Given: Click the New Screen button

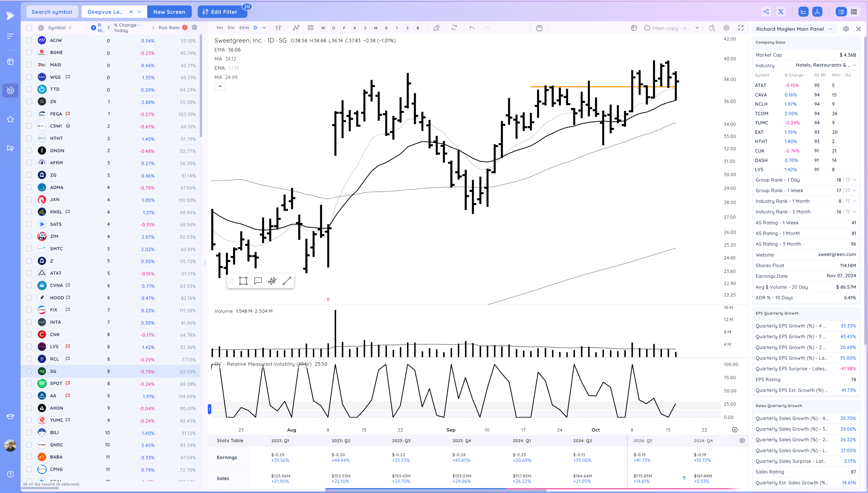Looking at the screenshot, I should (x=169, y=12).
